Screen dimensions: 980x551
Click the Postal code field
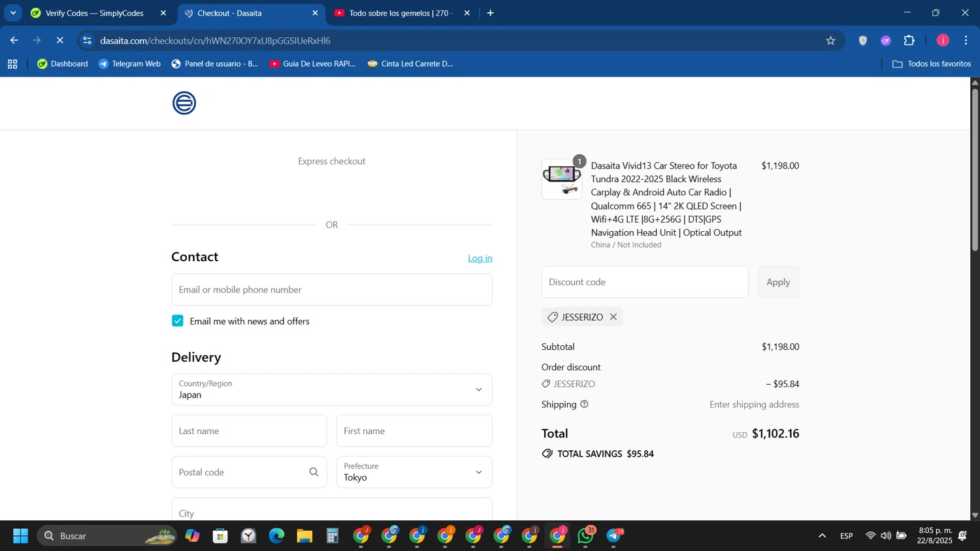tap(249, 472)
